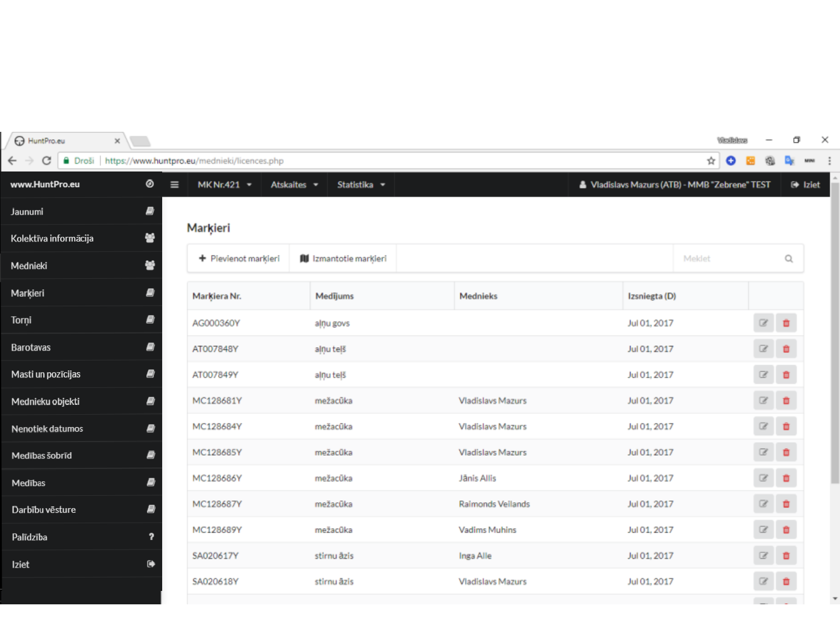Delete marker AT007848Y
Screen dimensions: 840x630
click(786, 349)
